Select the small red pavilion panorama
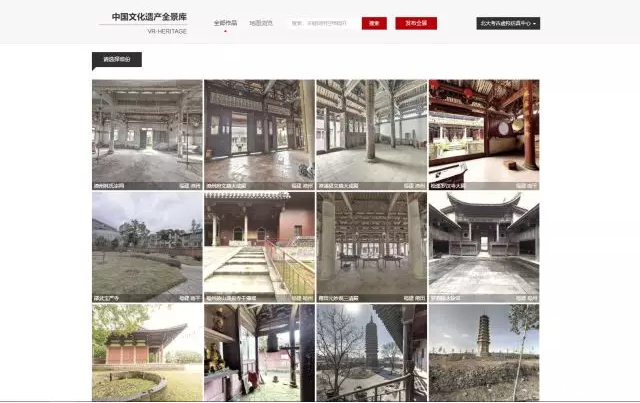The image size is (640, 403). [147, 353]
